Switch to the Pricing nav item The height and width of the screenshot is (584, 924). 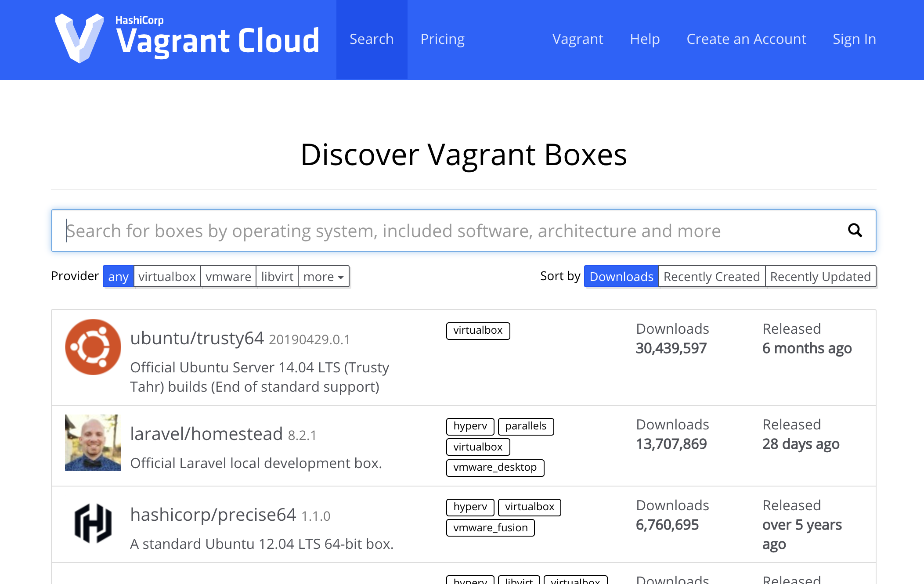pos(442,39)
